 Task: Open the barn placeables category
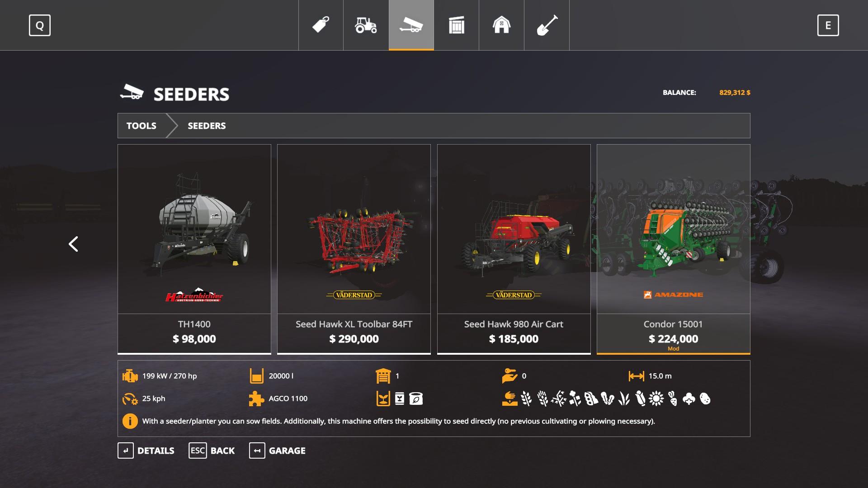point(502,25)
